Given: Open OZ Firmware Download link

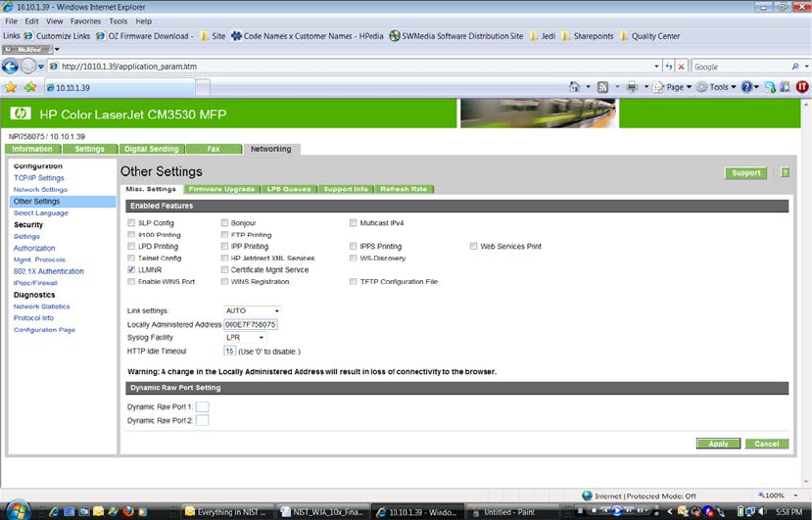Looking at the screenshot, I should click(144, 36).
